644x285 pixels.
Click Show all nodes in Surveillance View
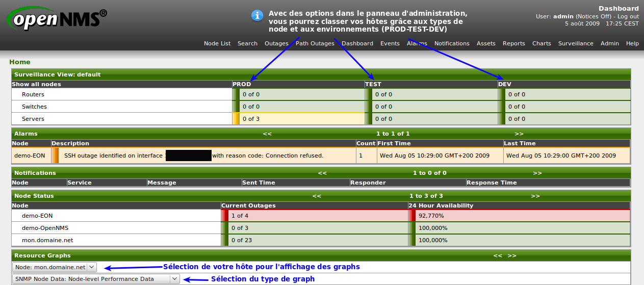point(36,84)
